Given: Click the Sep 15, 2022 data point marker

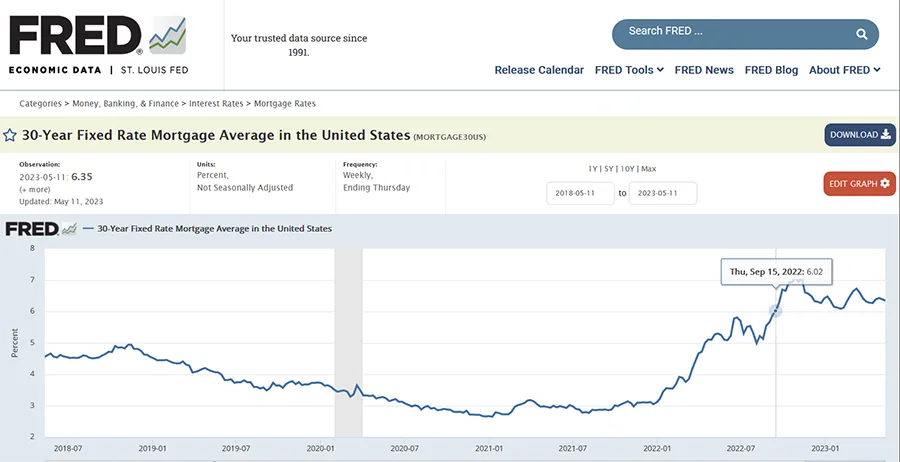Looking at the screenshot, I should tap(775, 311).
